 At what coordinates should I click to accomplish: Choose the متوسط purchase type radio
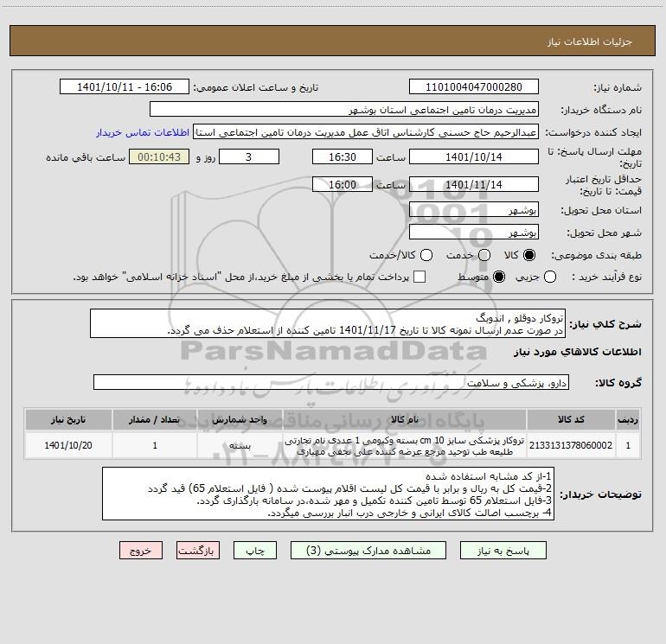click(x=499, y=277)
